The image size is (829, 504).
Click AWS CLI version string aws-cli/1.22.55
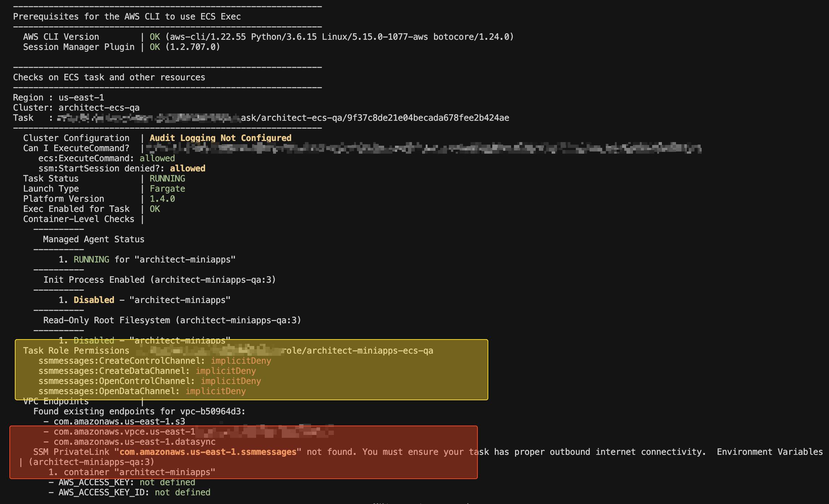(208, 37)
